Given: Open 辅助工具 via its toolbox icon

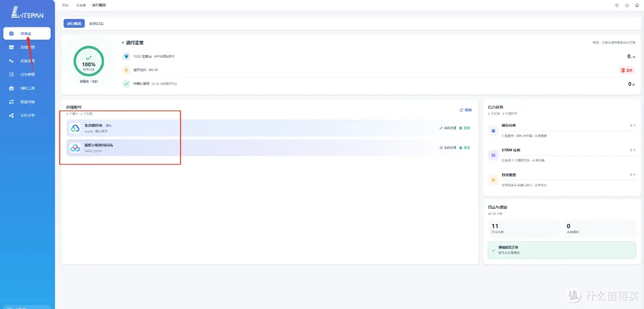Looking at the screenshot, I should click(x=11, y=88).
